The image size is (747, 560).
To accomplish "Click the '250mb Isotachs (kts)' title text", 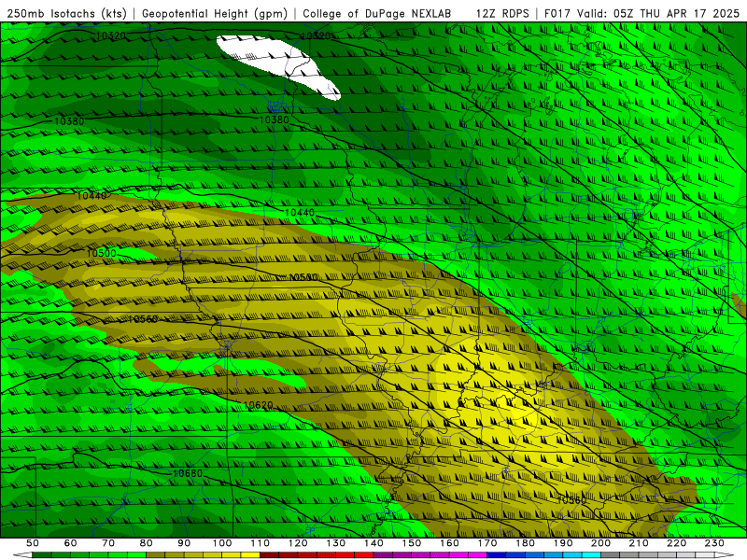I will (66, 14).
